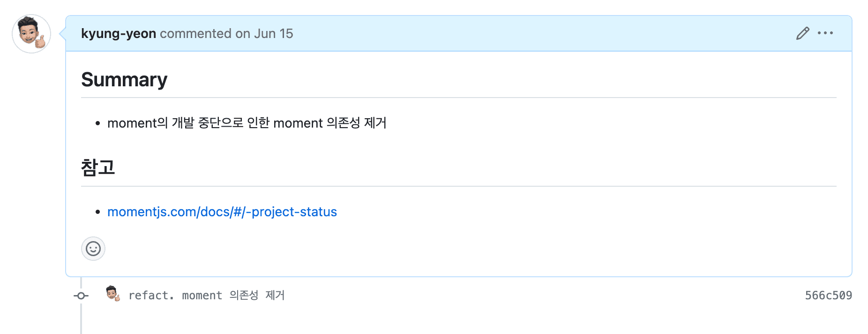This screenshot has width=868, height=334.
Task: Open the kyung-yeon username profile link
Action: coord(119,34)
